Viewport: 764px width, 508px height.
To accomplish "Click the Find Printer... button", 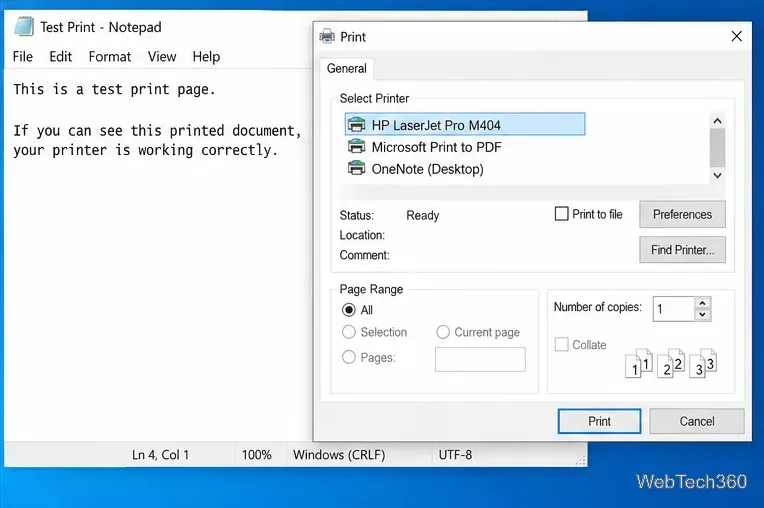I will click(x=682, y=250).
